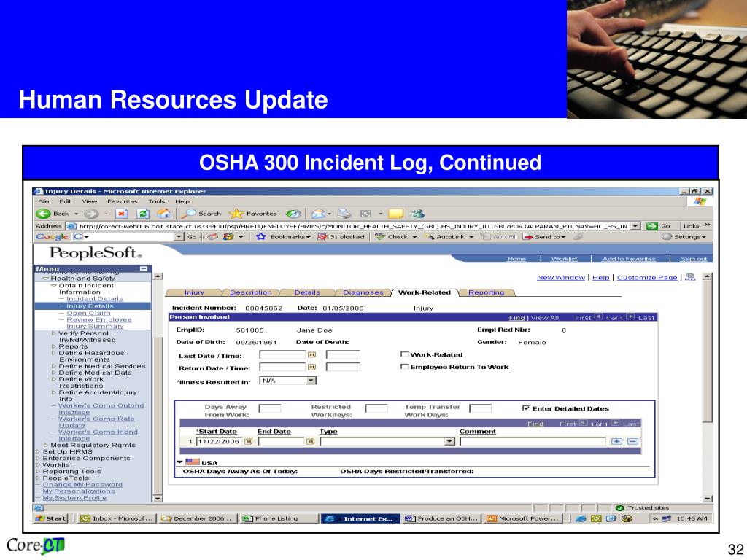Click the Google Bookmarks star icon

tap(260, 237)
